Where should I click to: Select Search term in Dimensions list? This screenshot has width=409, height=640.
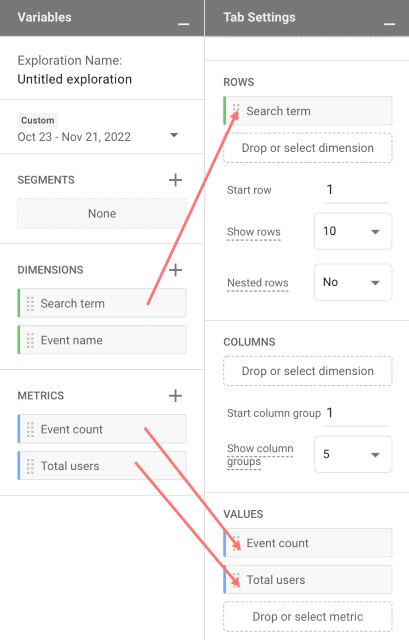click(102, 303)
